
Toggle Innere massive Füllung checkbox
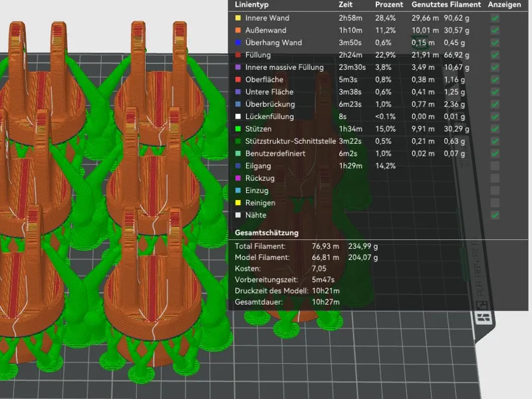(495, 67)
